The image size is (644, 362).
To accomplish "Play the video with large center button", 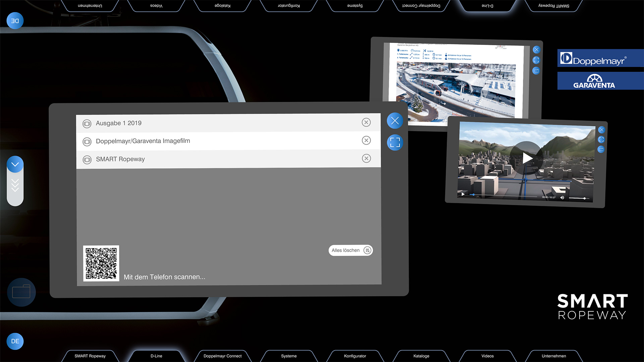I will click(527, 158).
